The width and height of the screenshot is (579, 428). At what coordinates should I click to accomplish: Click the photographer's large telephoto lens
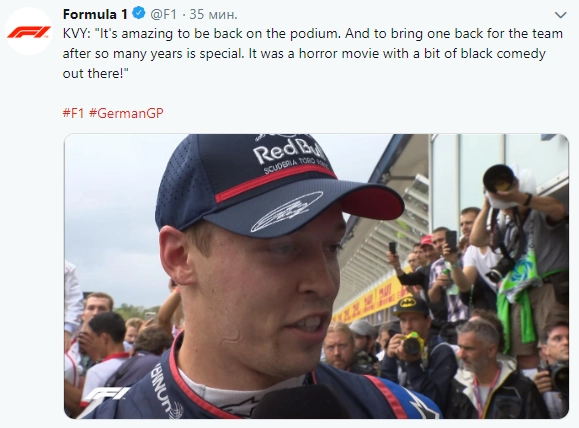501,179
